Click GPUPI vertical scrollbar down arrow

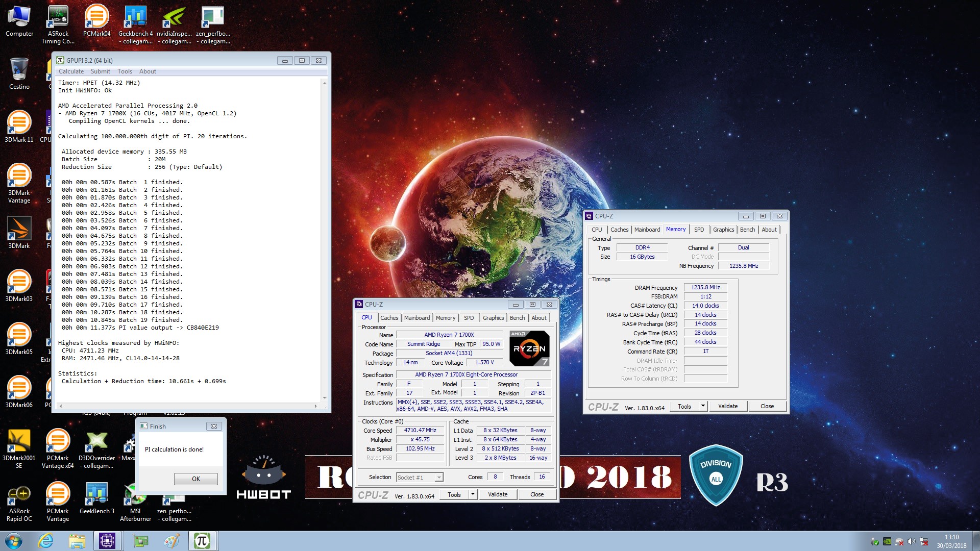pyautogui.click(x=325, y=398)
